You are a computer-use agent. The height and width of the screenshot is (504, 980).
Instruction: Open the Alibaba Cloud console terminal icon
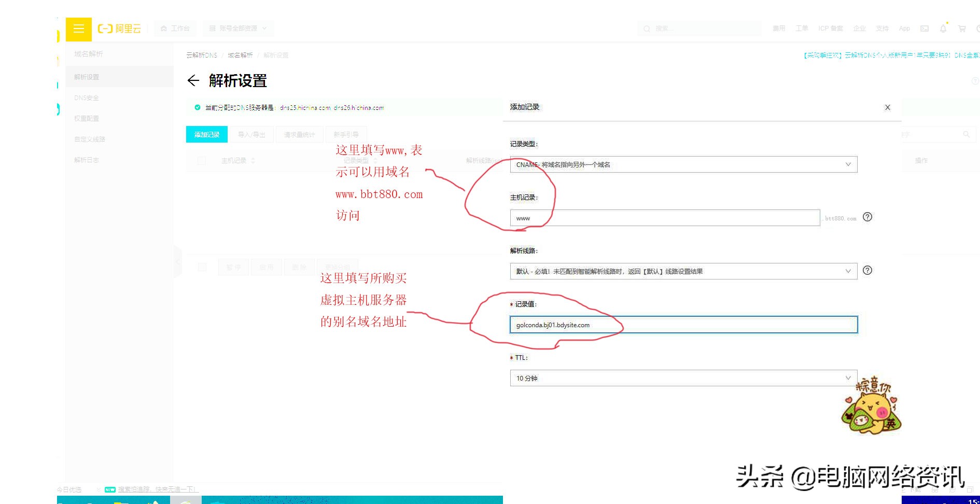925,29
